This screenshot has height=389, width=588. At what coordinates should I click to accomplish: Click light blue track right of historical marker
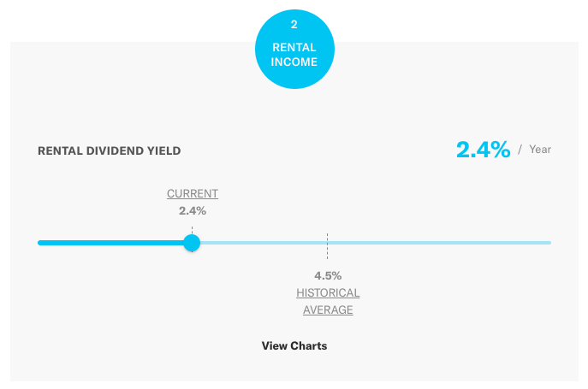[x=437, y=243]
